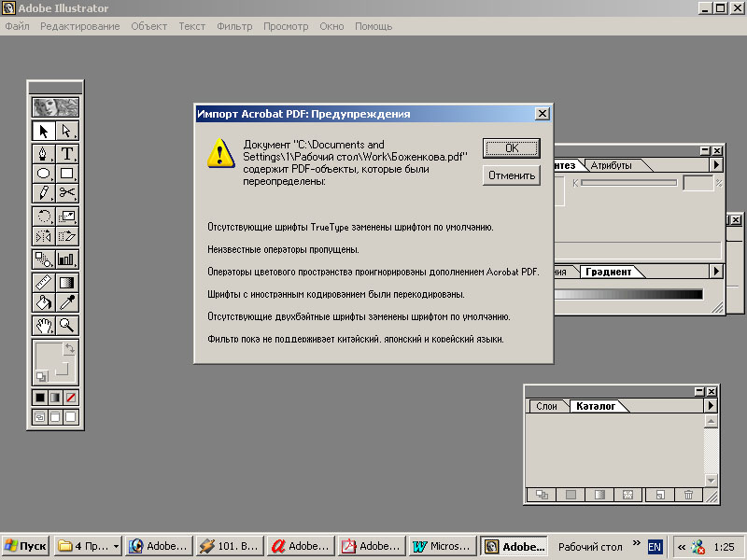Screen dimensions: 747x560
Task: Select the Reflect tool
Action: [x=43, y=236]
